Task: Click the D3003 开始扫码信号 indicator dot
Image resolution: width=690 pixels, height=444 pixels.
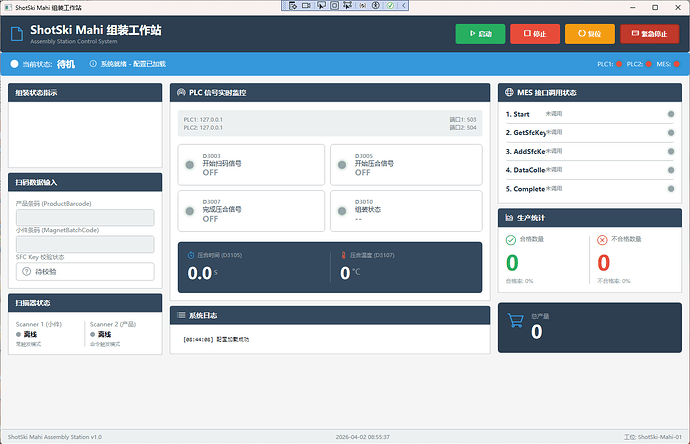Action: 190,165
